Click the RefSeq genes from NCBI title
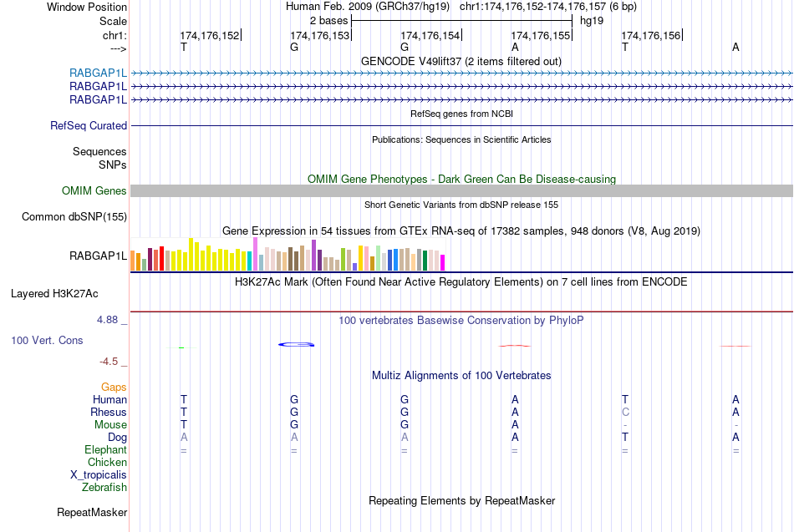794x532 pixels. point(461,114)
